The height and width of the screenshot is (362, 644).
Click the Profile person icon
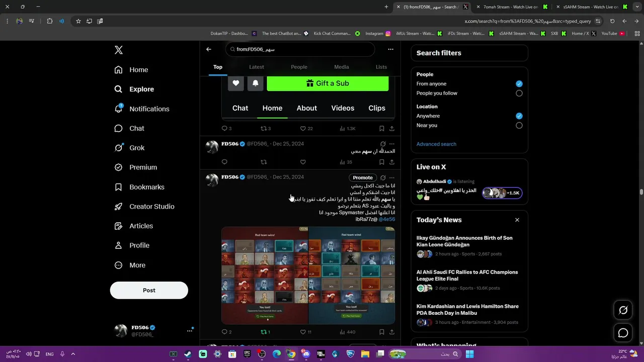tap(118, 245)
